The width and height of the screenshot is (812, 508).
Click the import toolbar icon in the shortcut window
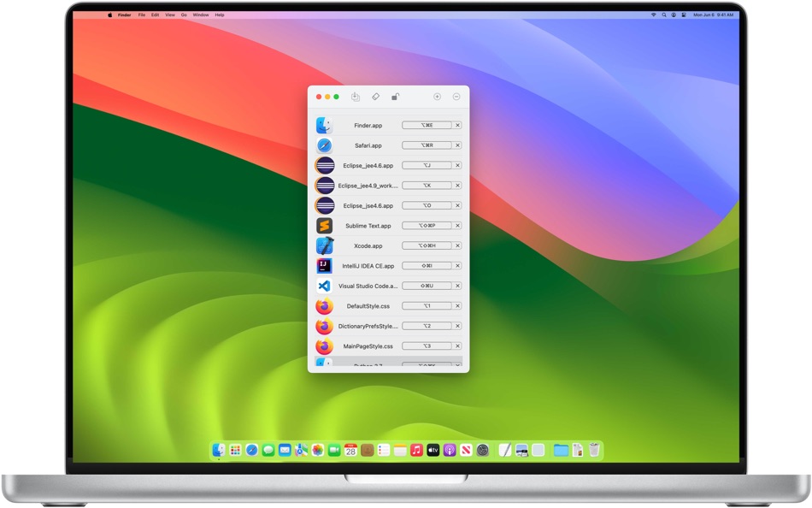(x=356, y=97)
